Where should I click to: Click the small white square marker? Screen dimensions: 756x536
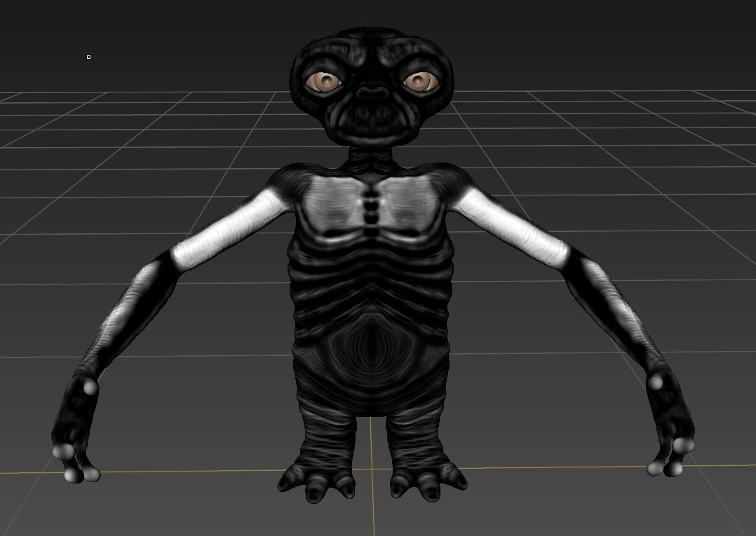88,57
